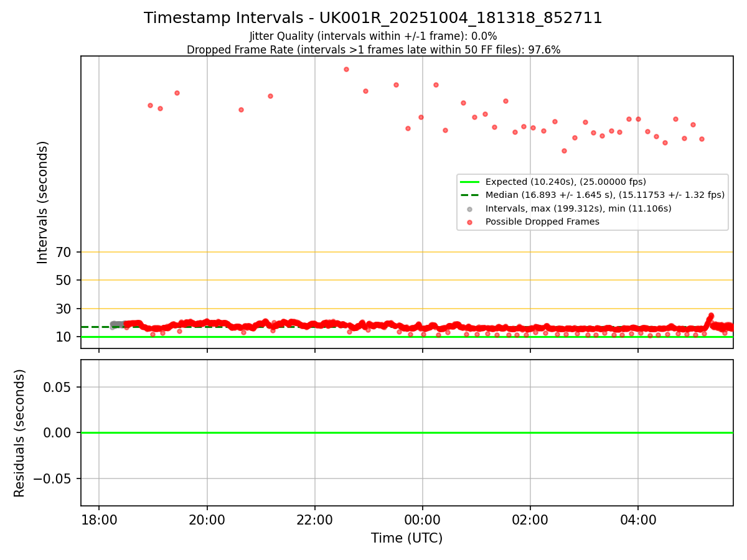Click the Time (UTC) axis label

pyautogui.click(x=406, y=538)
